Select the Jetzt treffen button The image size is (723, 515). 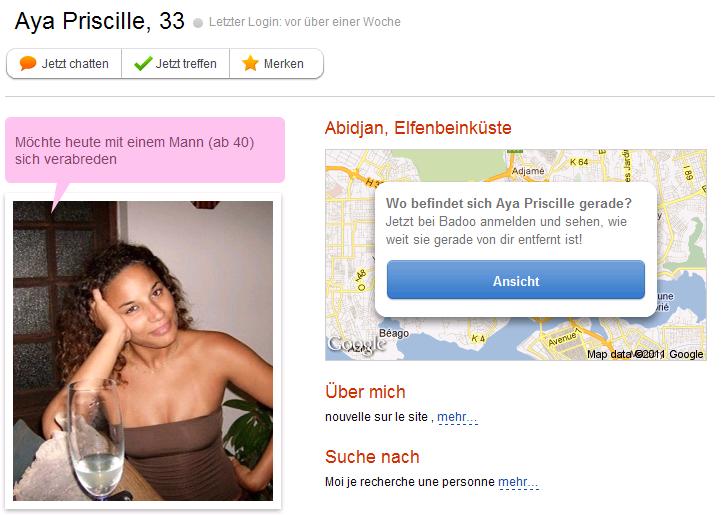[176, 64]
